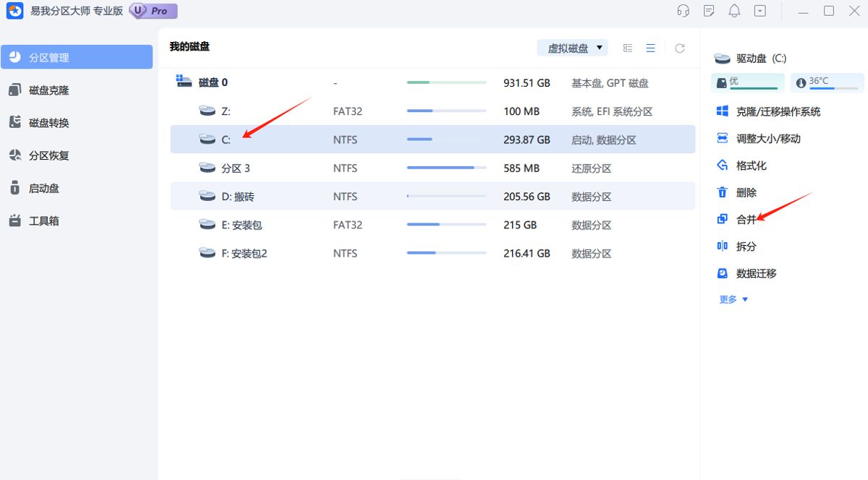Choose the 合并 merge action
The height and width of the screenshot is (480, 868).
point(736,220)
